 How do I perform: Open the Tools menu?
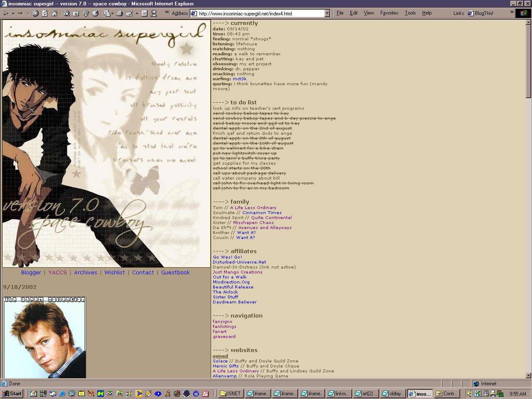coord(410,13)
